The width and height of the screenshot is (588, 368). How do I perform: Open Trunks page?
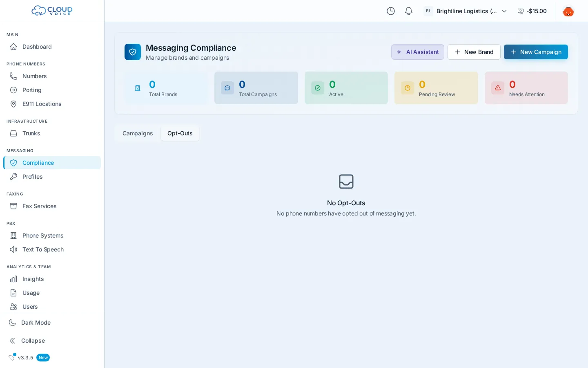(52, 133)
